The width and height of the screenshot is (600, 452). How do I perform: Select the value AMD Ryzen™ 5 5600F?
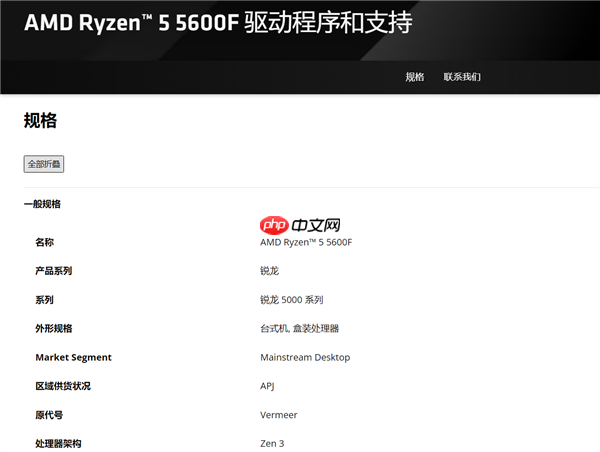point(306,242)
